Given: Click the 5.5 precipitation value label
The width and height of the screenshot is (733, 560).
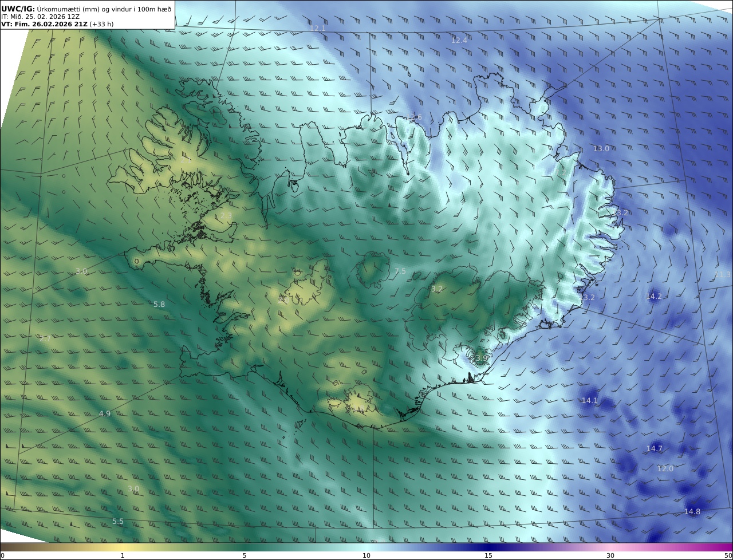Looking at the screenshot, I should pyautogui.click(x=117, y=522).
